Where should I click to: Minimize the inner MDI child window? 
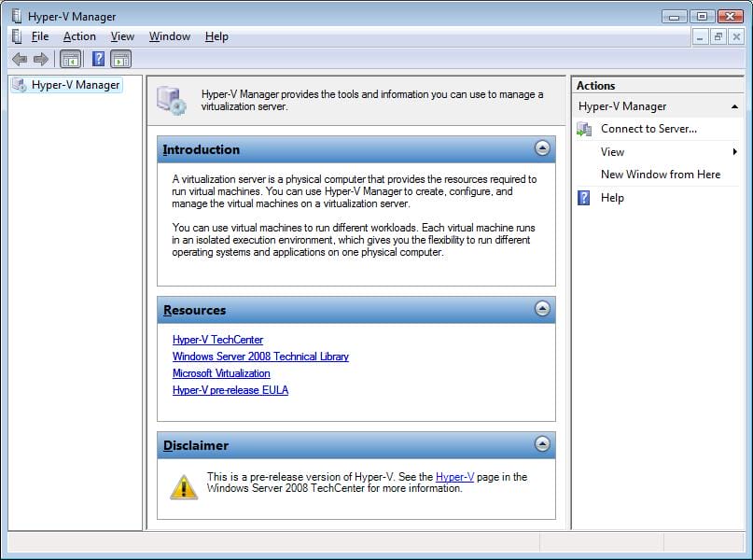point(700,36)
